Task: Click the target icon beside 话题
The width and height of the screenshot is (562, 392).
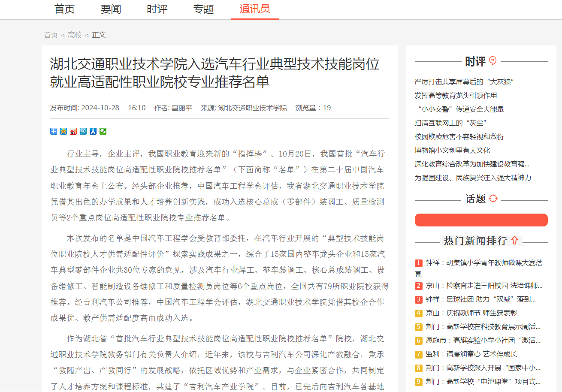Action: [493, 199]
